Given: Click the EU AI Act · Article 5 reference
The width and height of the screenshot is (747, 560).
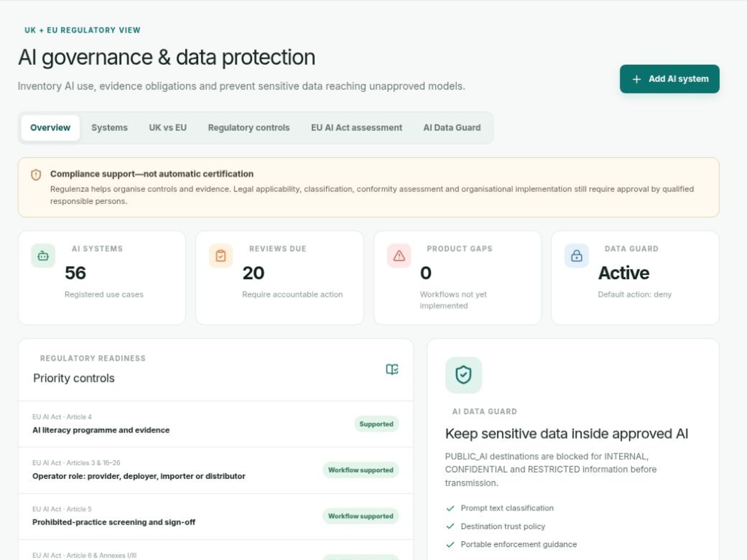Looking at the screenshot, I should [62, 509].
